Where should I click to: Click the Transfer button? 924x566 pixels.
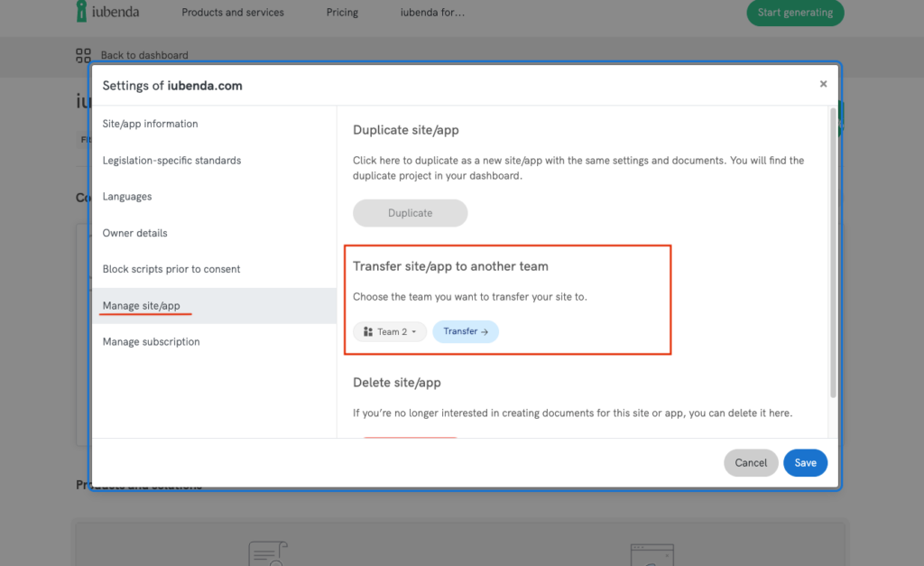[x=466, y=332]
